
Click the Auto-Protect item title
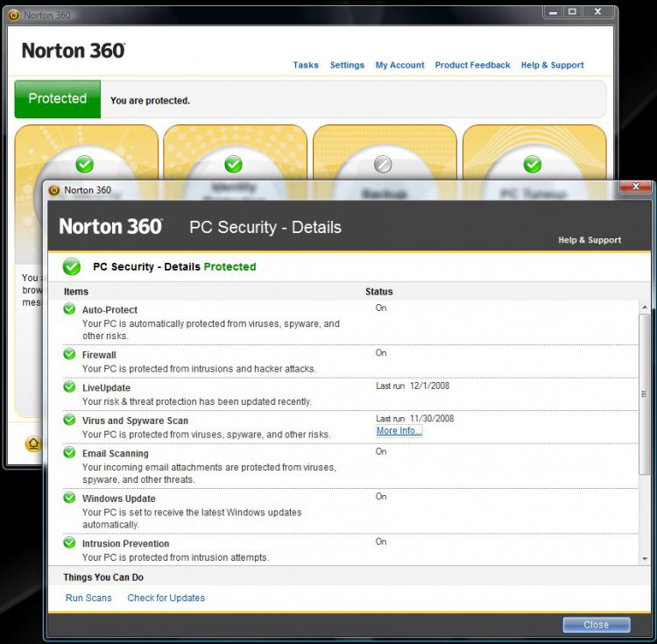click(109, 310)
